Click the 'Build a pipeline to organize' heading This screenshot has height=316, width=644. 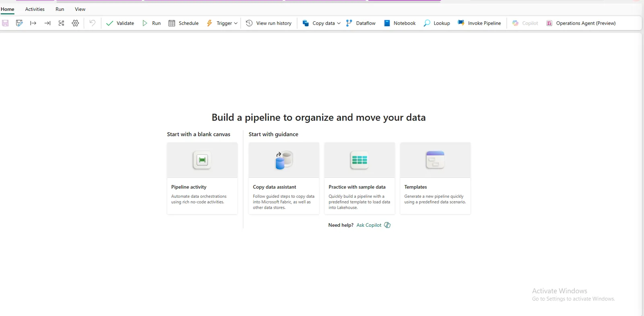318,117
